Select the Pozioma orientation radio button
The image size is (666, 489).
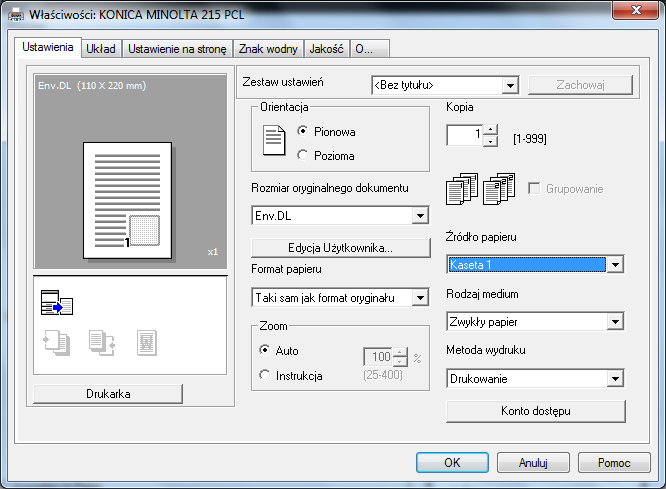[x=302, y=155]
